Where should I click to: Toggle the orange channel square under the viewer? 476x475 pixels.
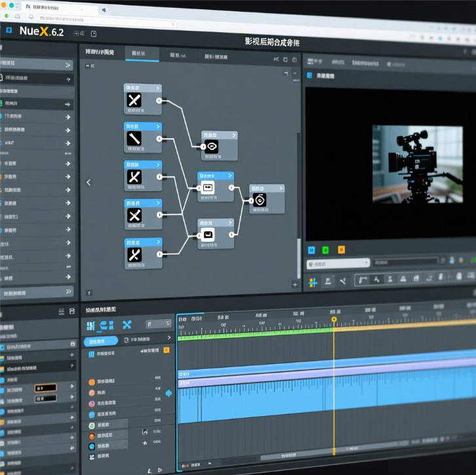341,250
